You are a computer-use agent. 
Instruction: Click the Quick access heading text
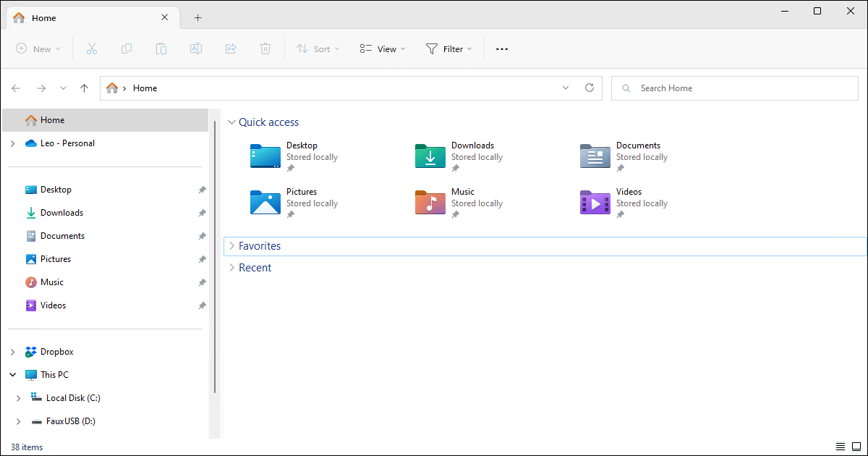coord(269,122)
